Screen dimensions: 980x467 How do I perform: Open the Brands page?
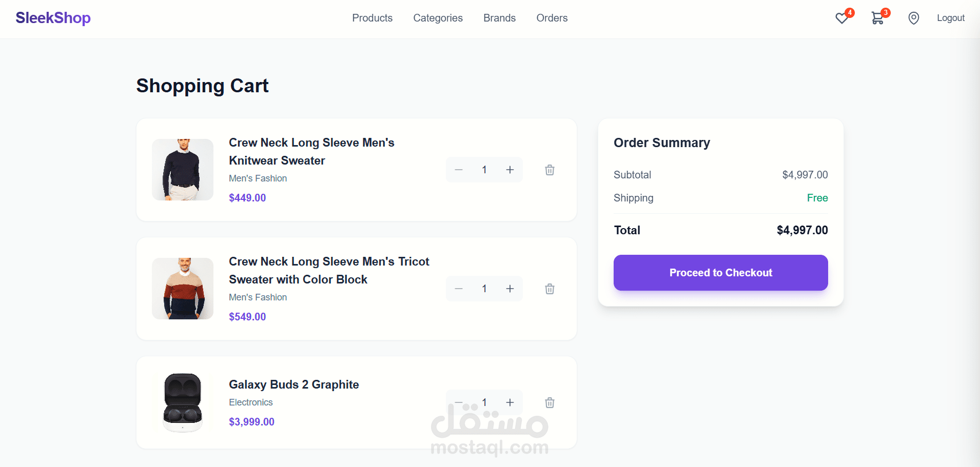(499, 18)
